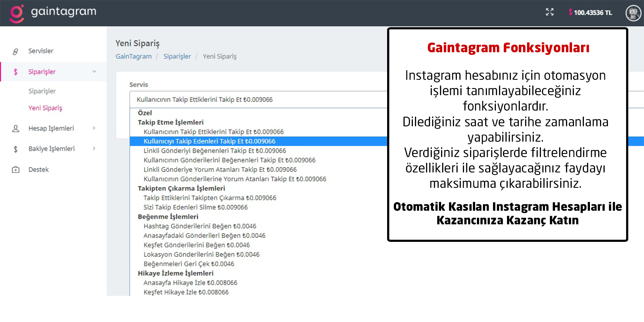Image resolution: width=644 pixels, height=322 pixels.
Task: Select Lokasyon Gönderilerini Beğen option
Action: (x=201, y=254)
